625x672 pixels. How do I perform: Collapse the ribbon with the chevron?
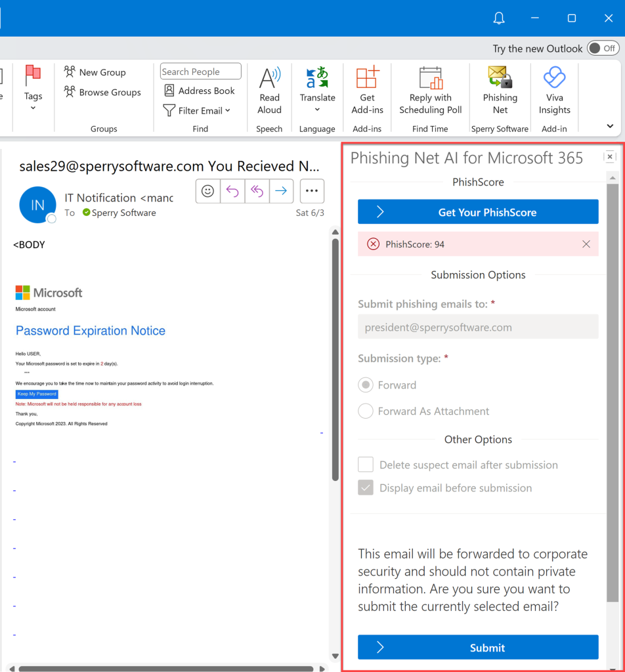tap(610, 126)
